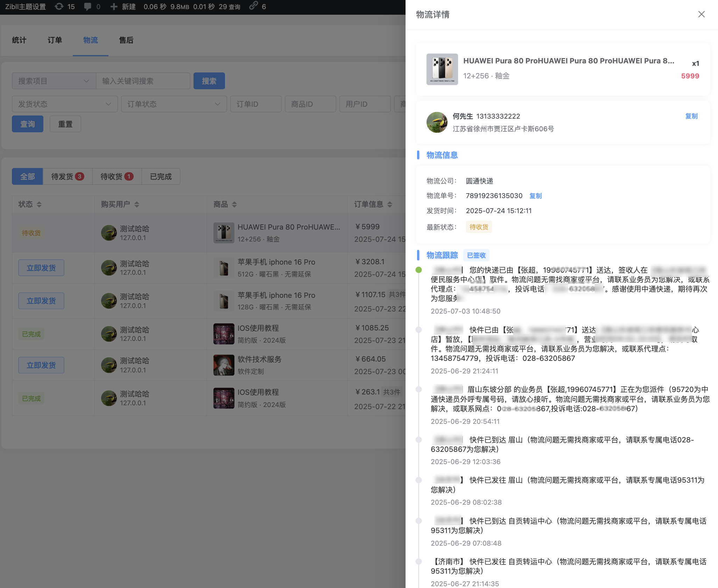Click the green delivered timeline dot marker
718x588 pixels.
pos(419,270)
